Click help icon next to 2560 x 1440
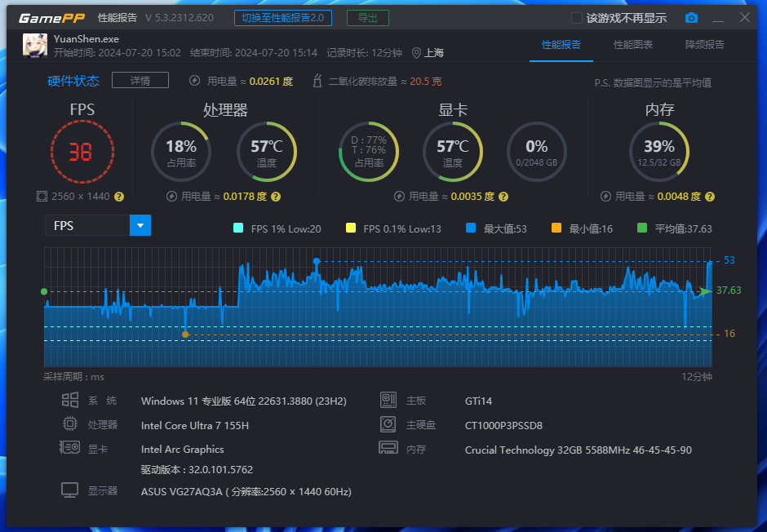Image resolution: width=767 pixels, height=532 pixels. [119, 197]
